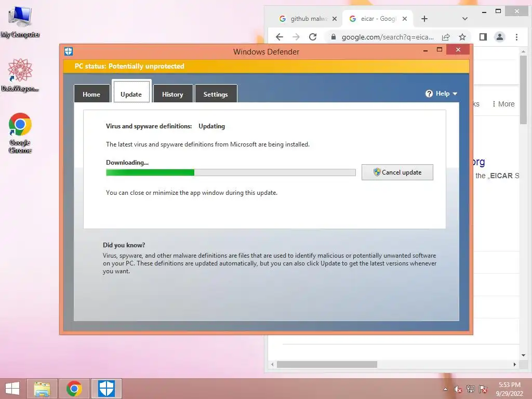
Task: Close the Windows Defender window
Action: point(458,50)
